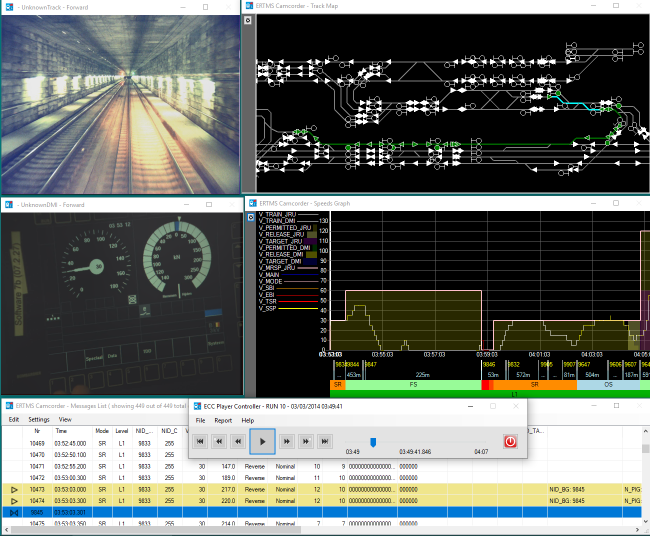Click the V_MRSP_JRU legend entry

tap(289, 268)
